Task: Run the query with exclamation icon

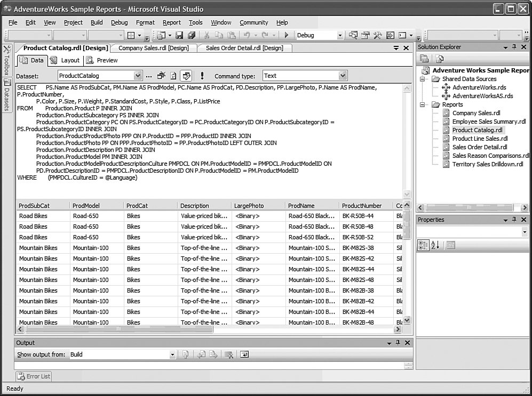Action: (x=202, y=76)
